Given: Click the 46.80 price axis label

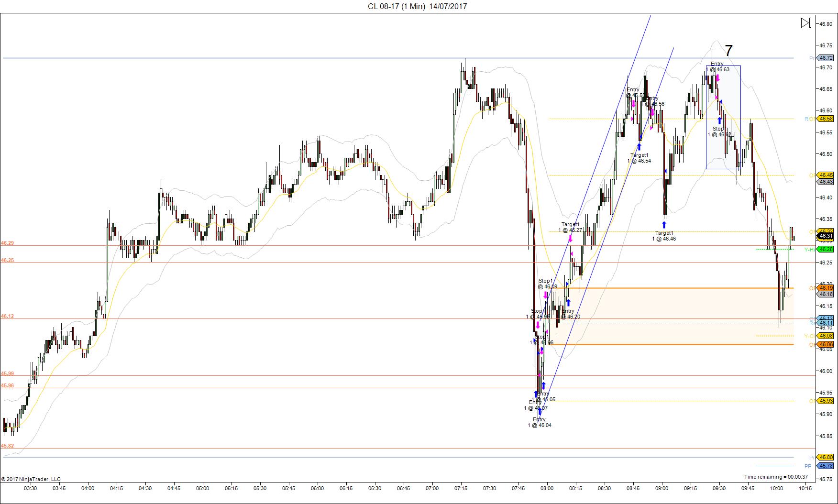Looking at the screenshot, I should click(826, 24).
